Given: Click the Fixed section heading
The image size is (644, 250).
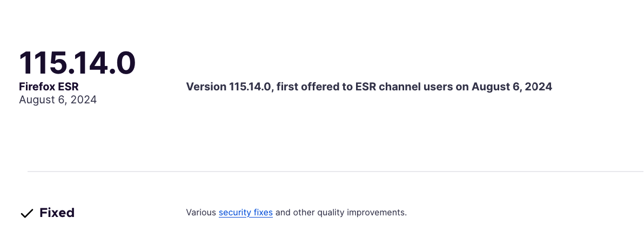Looking at the screenshot, I should pyautogui.click(x=57, y=213).
